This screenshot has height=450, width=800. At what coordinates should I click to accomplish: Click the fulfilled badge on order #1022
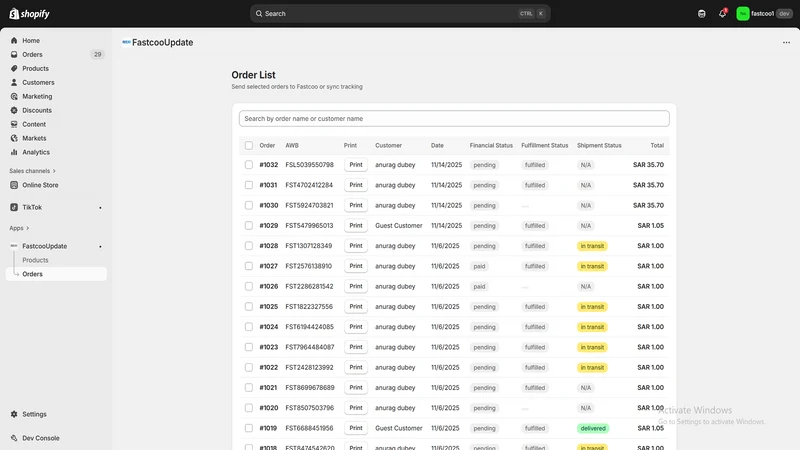pyautogui.click(x=535, y=367)
